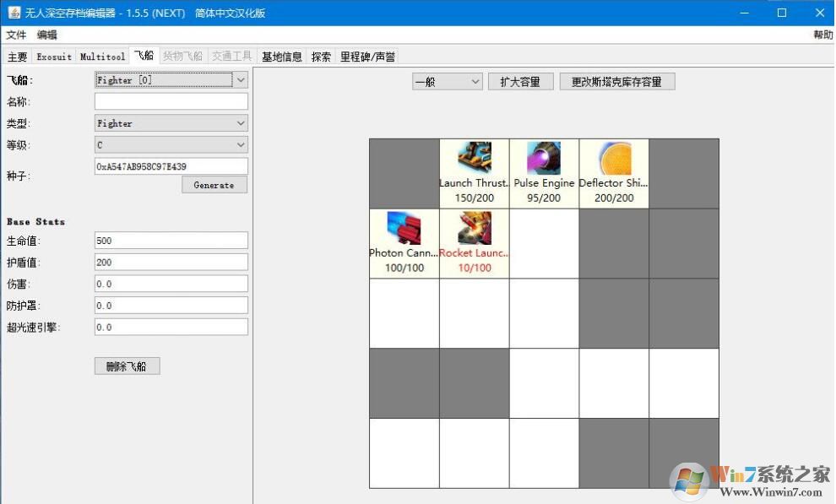The height and width of the screenshot is (504, 836).
Task: Switch to the Exosuit tab
Action: coord(53,57)
